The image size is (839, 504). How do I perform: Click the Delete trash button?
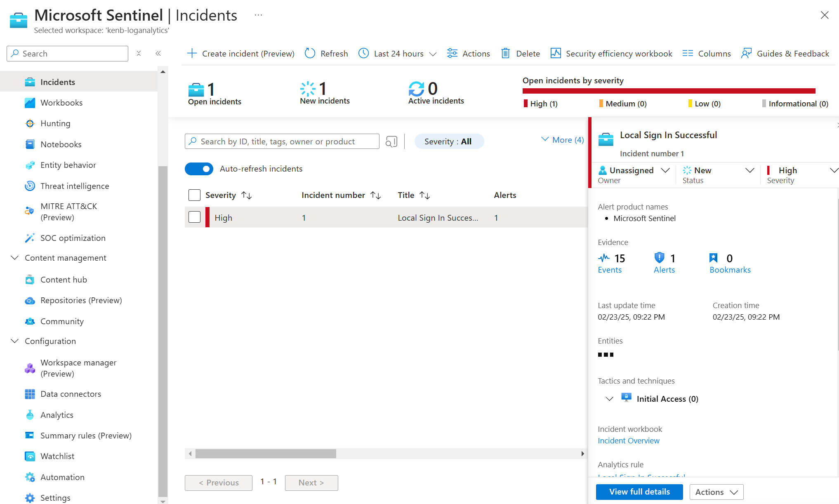pyautogui.click(x=520, y=54)
